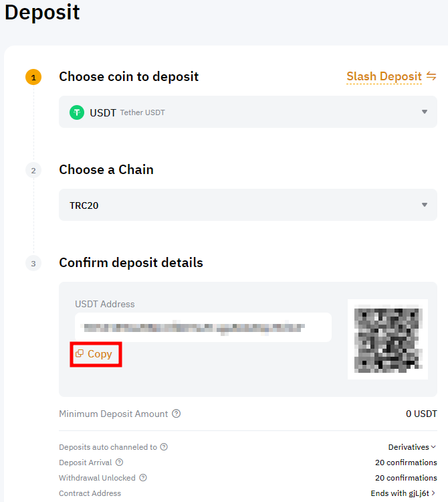Screen dimensions: 448x502
Task: Click Withdrawal Unlocked question mark icon
Action: (x=143, y=478)
